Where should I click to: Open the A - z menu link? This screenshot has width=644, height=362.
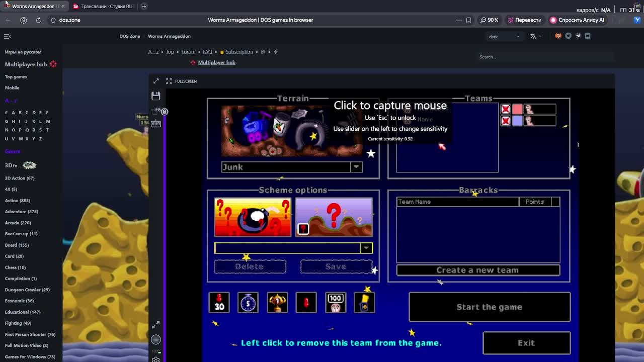point(153,52)
